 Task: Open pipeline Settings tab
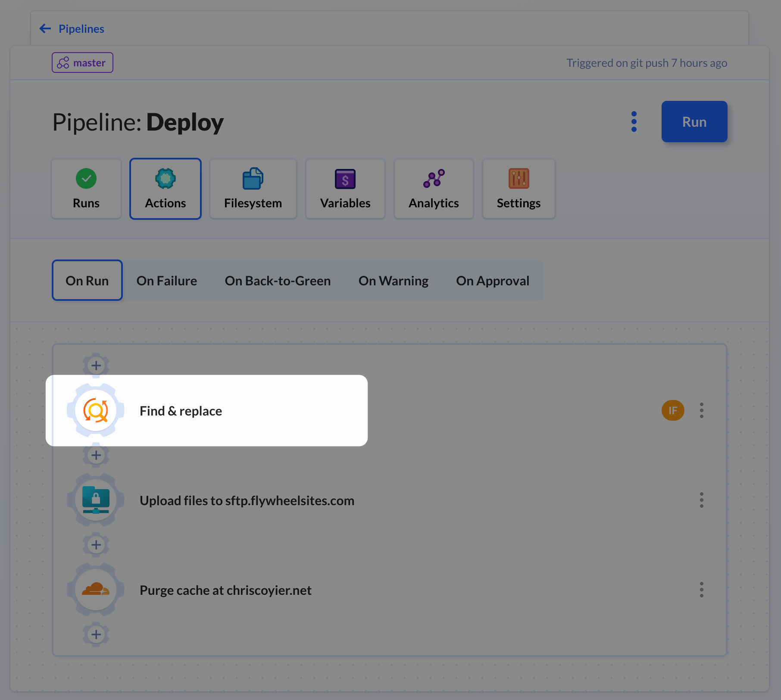pyautogui.click(x=519, y=189)
